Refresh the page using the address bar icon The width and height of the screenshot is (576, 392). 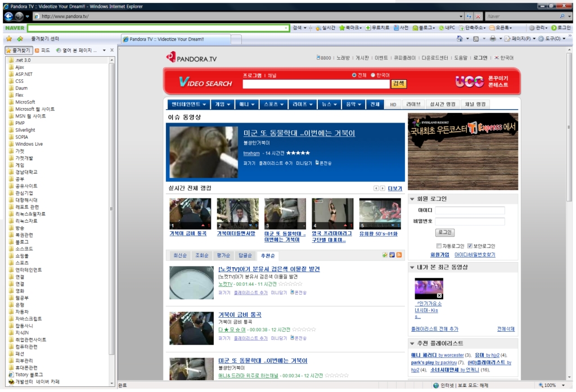469,16
